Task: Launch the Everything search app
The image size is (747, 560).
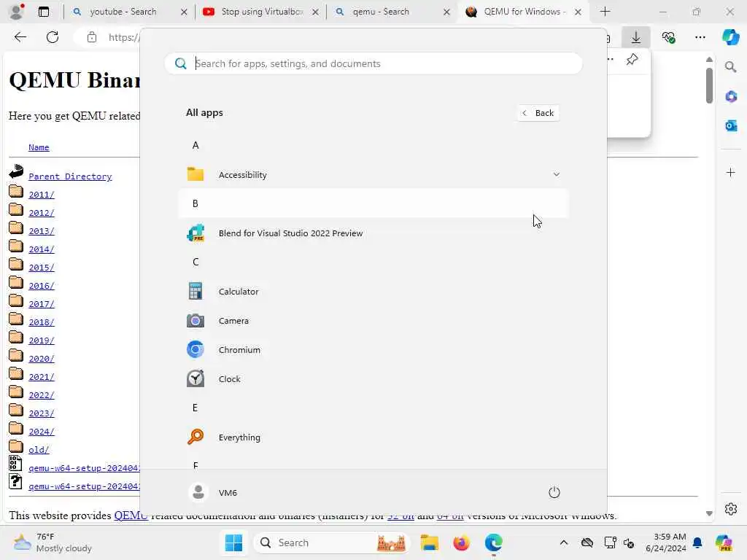Action: [373, 437]
